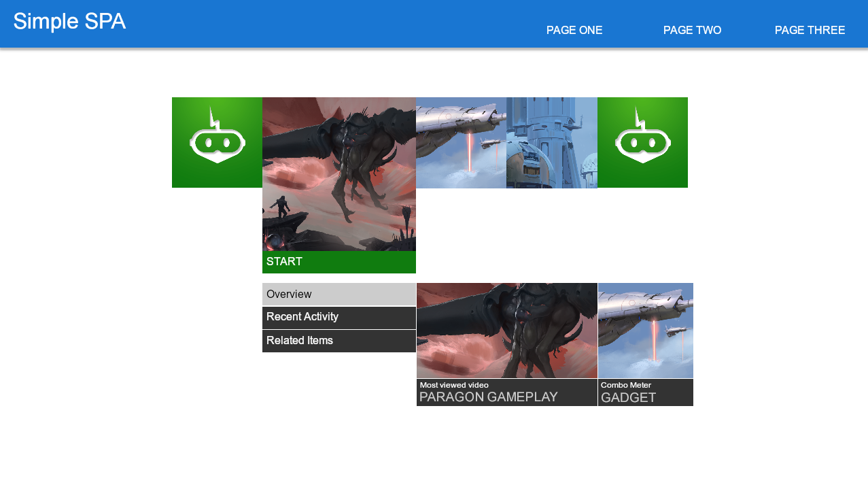
Task: Open the Paragon Gameplay video image
Action: 507,331
